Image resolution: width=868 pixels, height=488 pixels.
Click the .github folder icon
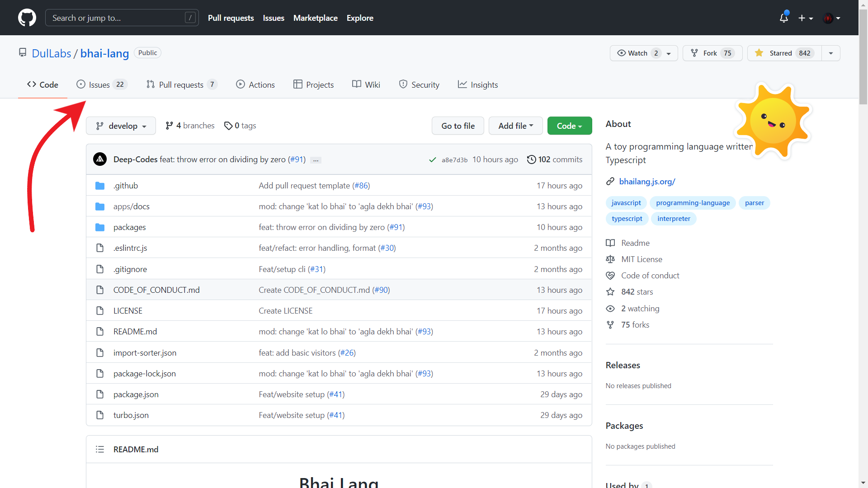(100, 186)
